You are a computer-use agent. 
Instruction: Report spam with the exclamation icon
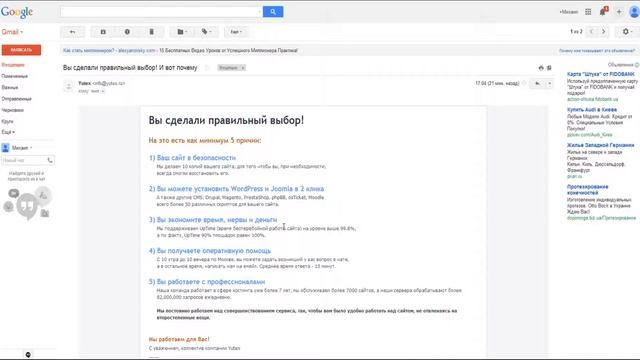coord(127,32)
